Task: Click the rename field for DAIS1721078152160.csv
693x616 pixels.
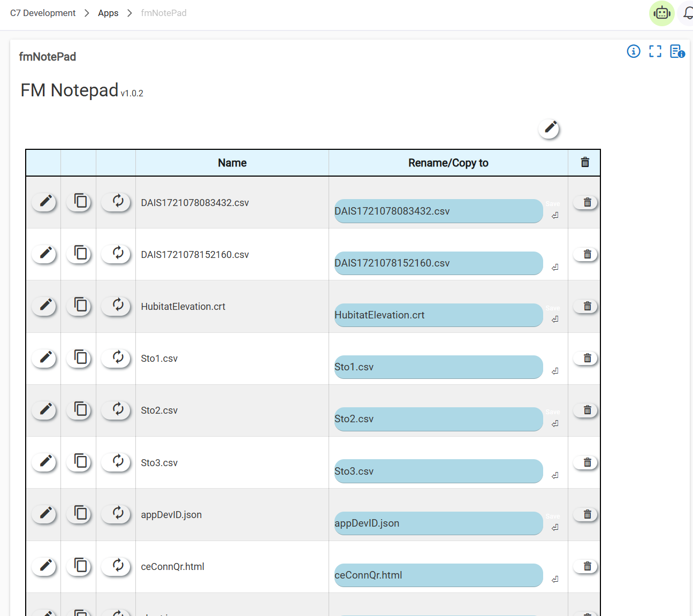Action: [x=438, y=263]
